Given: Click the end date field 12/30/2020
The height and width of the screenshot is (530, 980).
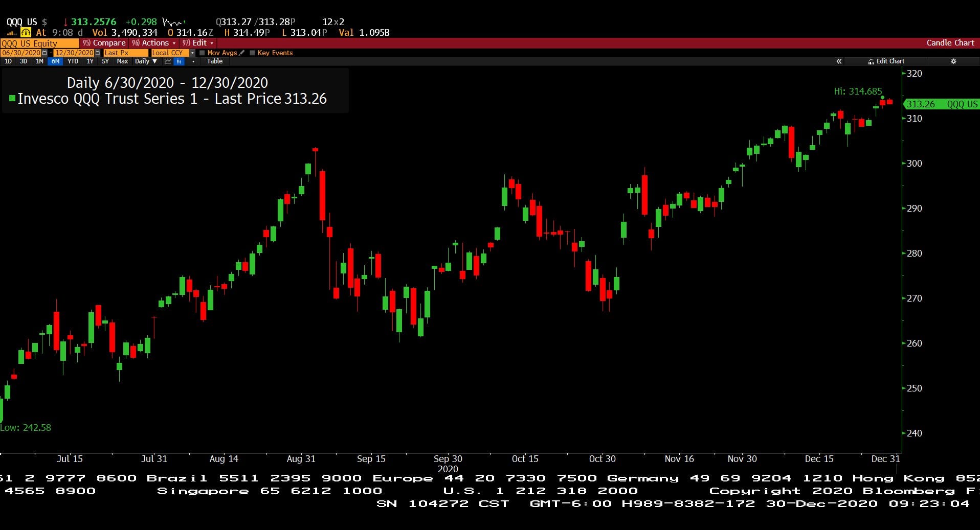Looking at the screenshot, I should pos(74,53).
